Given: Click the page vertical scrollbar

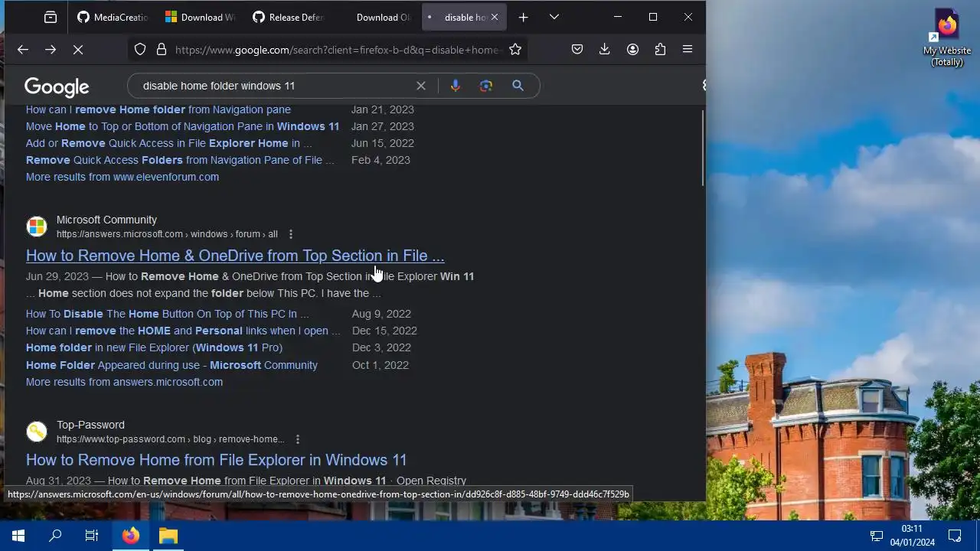Looking at the screenshot, I should point(702,147).
